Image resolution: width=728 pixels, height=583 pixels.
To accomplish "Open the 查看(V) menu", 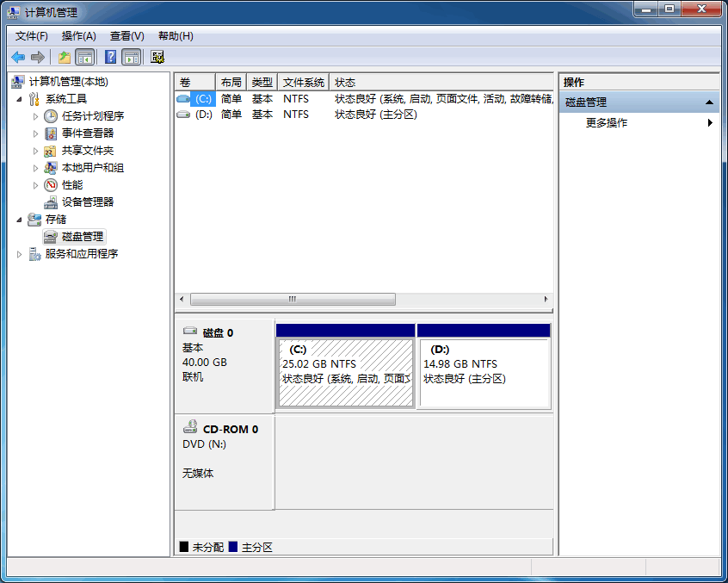I will [x=126, y=36].
